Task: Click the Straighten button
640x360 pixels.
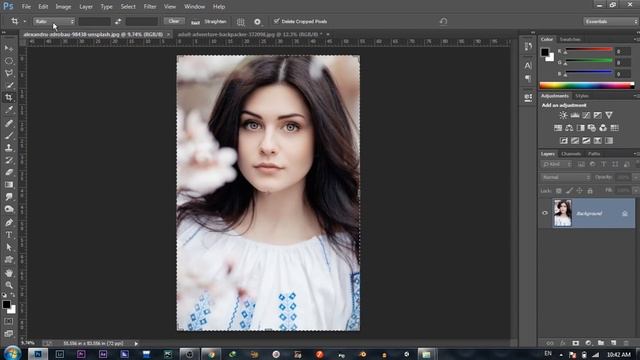Action: pos(209,22)
